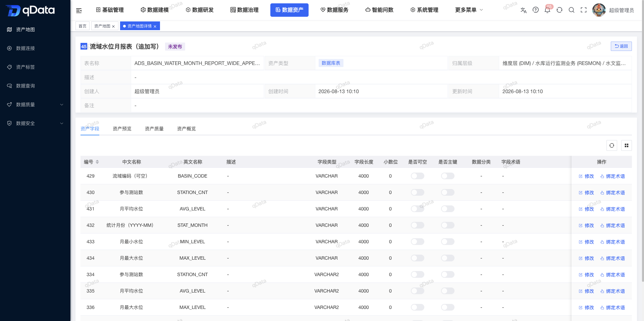Click the 未发布 status tag

pos(175,47)
